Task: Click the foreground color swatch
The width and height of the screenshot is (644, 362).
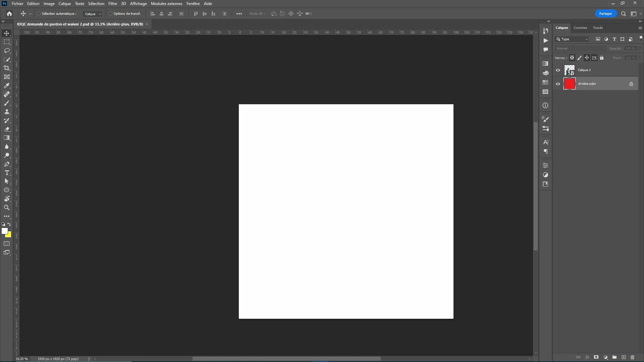Action: (4, 231)
